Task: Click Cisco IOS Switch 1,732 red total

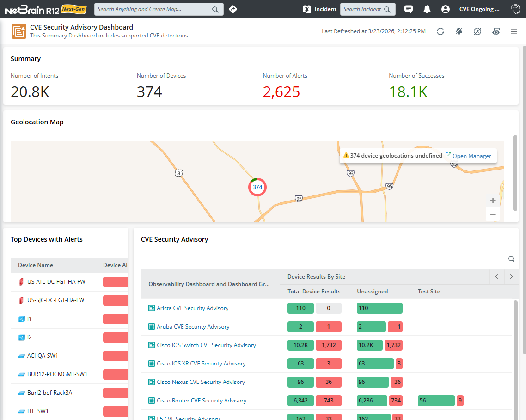Action: click(x=329, y=345)
